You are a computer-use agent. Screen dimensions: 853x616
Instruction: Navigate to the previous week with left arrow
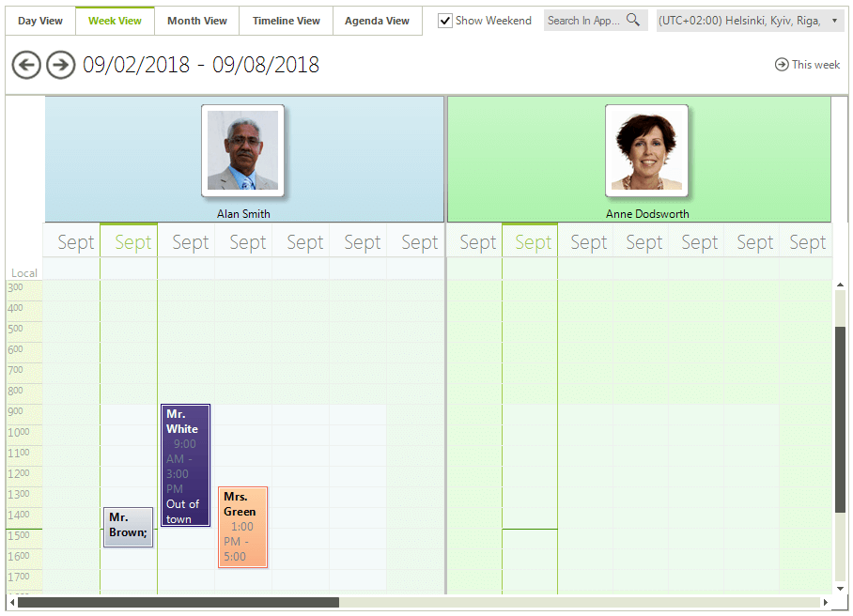click(x=26, y=65)
